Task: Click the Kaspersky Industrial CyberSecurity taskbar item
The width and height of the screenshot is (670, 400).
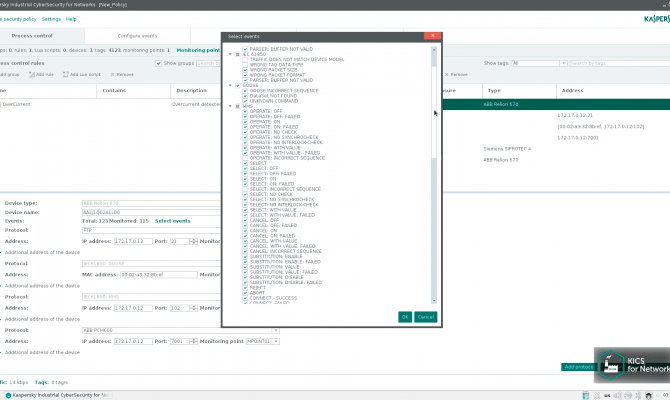Action: point(58,395)
